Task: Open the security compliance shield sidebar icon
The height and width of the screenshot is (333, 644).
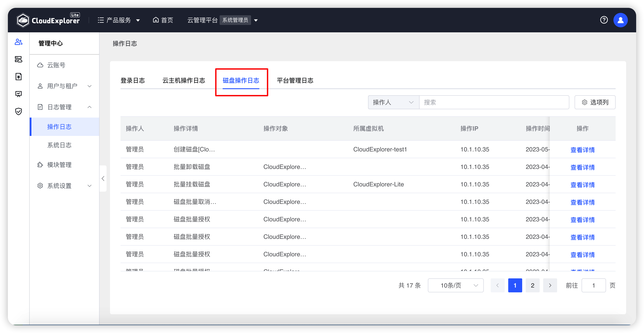Action: click(x=19, y=111)
